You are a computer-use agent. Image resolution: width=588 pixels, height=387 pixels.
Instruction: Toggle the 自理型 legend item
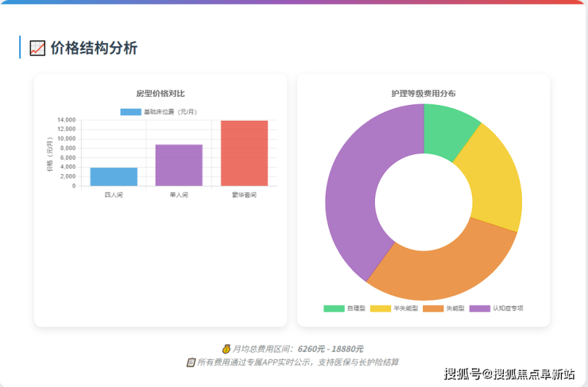coord(345,308)
